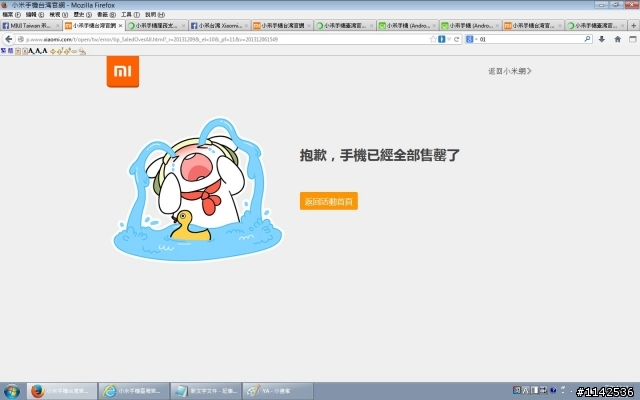Click the second clipboard icon in the add-on toolbar
The height and width of the screenshot is (400, 640).
pyautogui.click(x=24, y=51)
